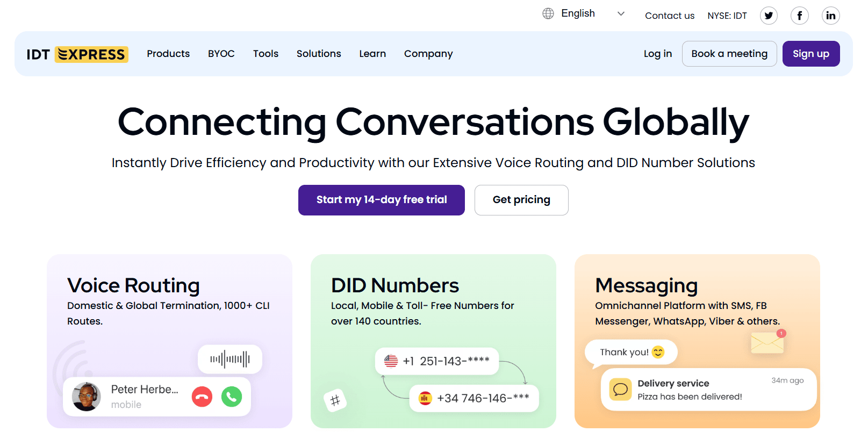This screenshot has width=868, height=439.
Task: Click the Log in link
Action: pyautogui.click(x=658, y=54)
